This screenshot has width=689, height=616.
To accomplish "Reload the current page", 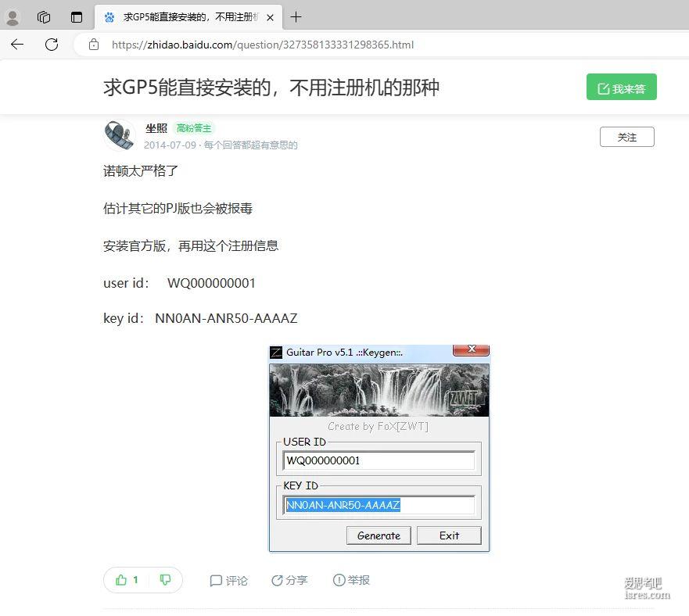I will click(52, 45).
